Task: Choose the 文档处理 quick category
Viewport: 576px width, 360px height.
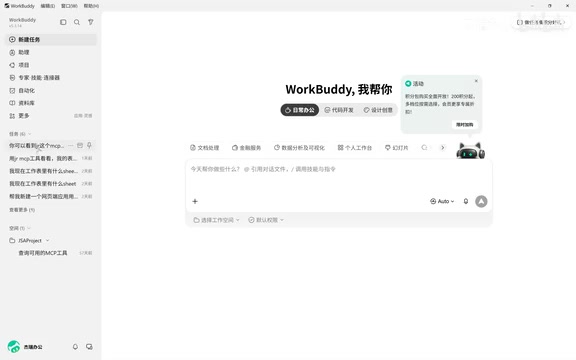Action: pyautogui.click(x=205, y=148)
